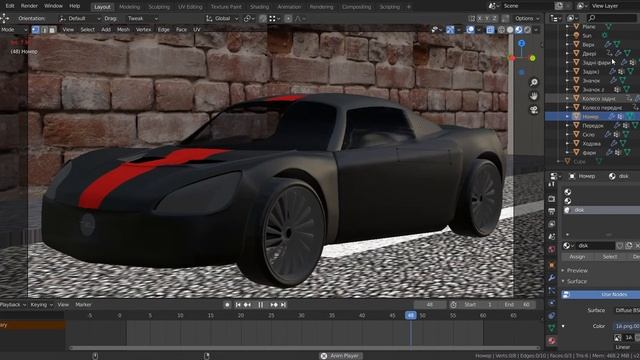Click the fake user shield icon beside disk

coord(620,246)
